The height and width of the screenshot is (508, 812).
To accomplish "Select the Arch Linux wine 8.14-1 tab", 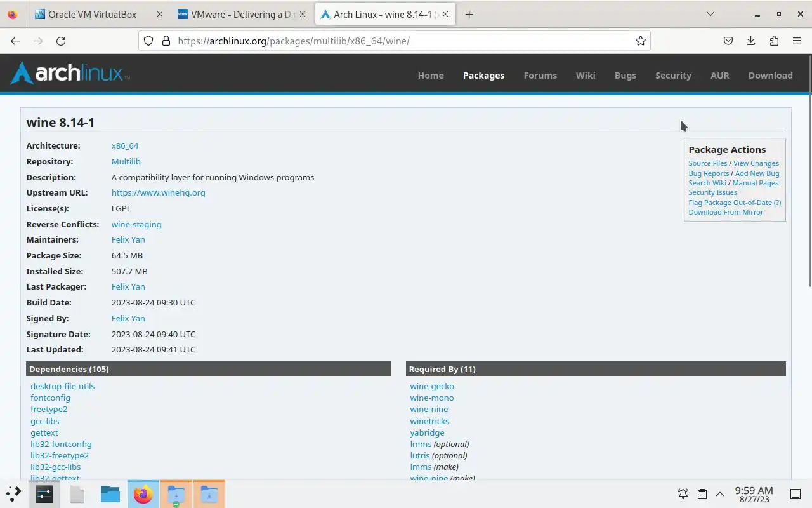I will (385, 14).
